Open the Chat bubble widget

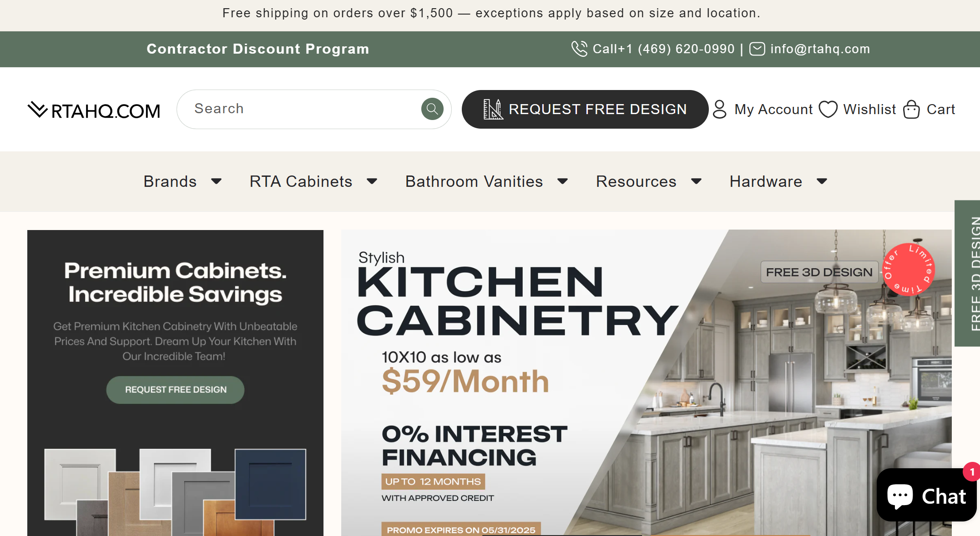coord(926,495)
